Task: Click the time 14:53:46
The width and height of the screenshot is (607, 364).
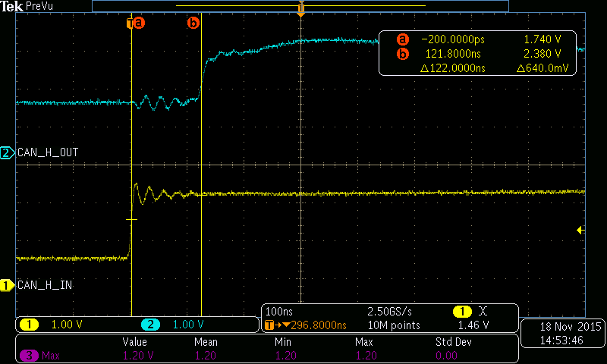Action: coord(561,340)
